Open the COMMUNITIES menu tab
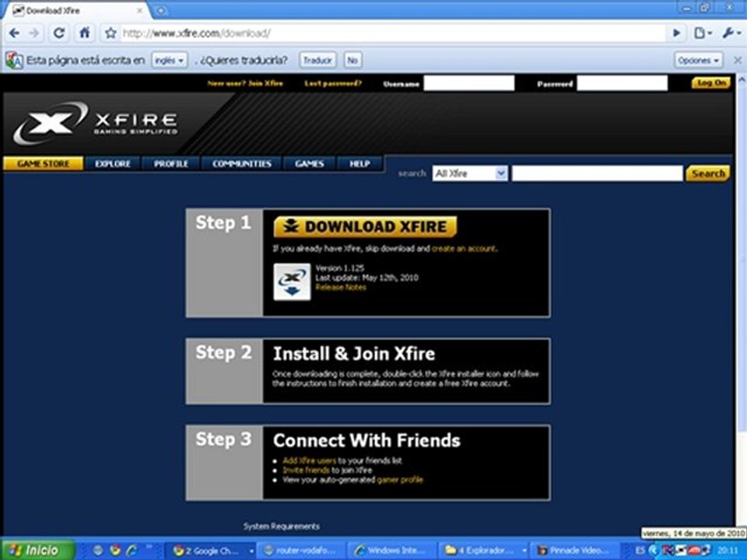747x560 pixels. pos(242,164)
